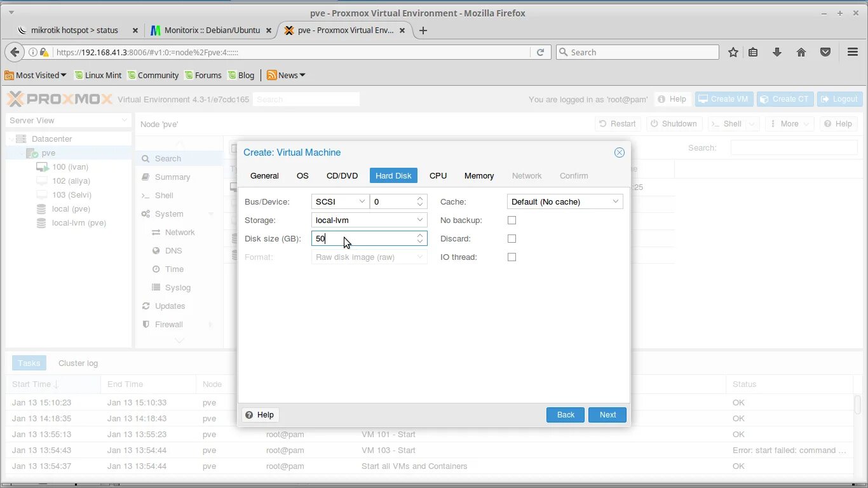Switch to the Memory wizard tab

pyautogui.click(x=479, y=175)
